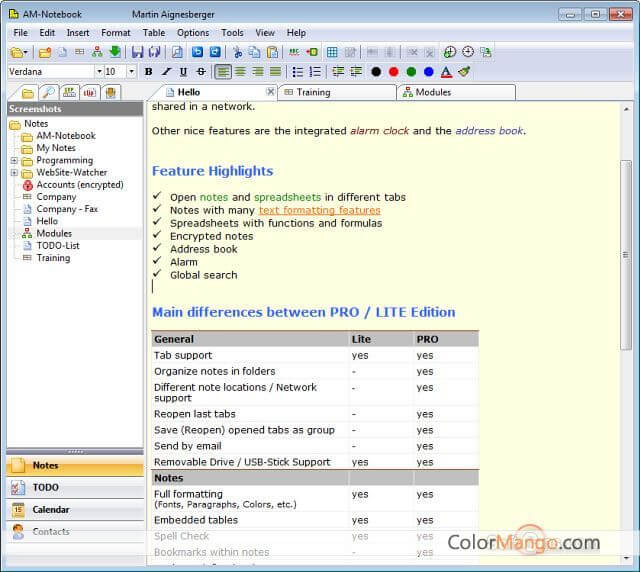Expand the WebSite-Watcher folder
This screenshot has height=572, width=640.
[x=14, y=173]
